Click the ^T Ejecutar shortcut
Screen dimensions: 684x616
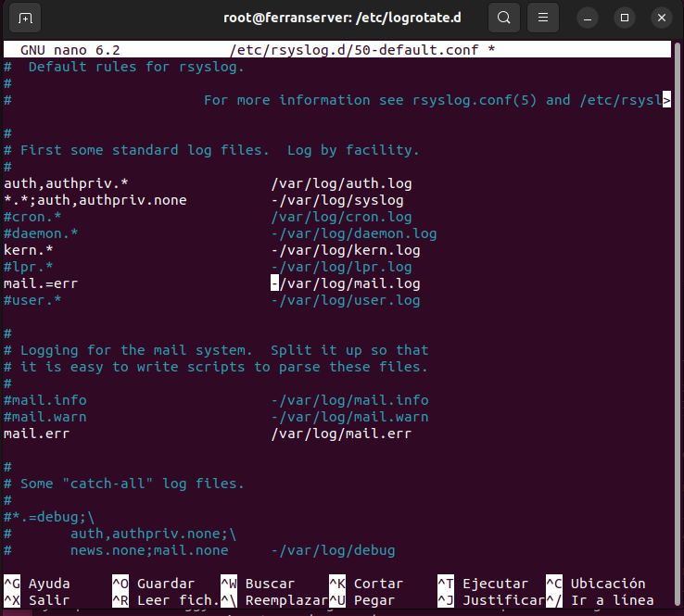click(x=483, y=584)
